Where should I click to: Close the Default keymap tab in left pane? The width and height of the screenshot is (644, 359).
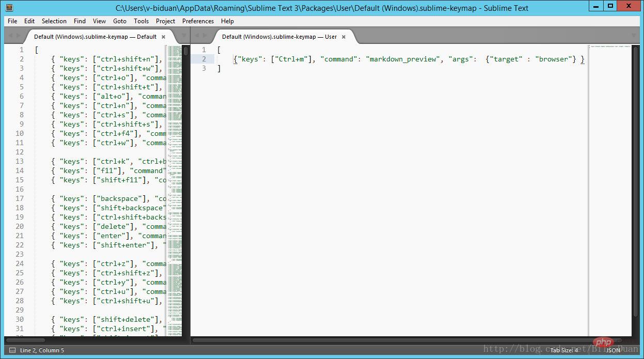pyautogui.click(x=163, y=37)
